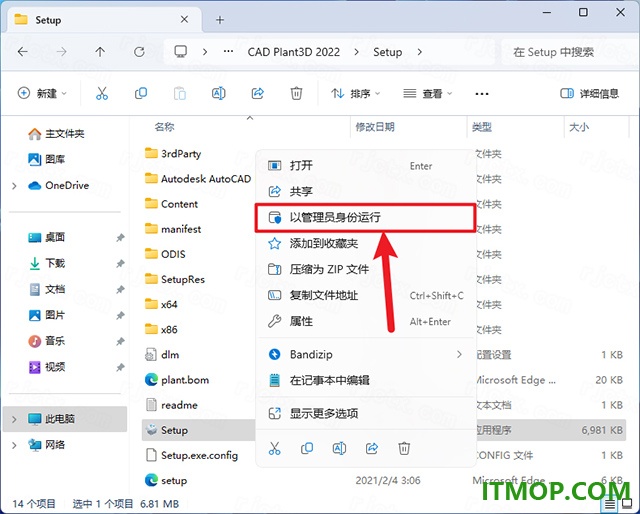The height and width of the screenshot is (514, 640).
Task: Go back with the left arrow button
Action: pos(23,52)
